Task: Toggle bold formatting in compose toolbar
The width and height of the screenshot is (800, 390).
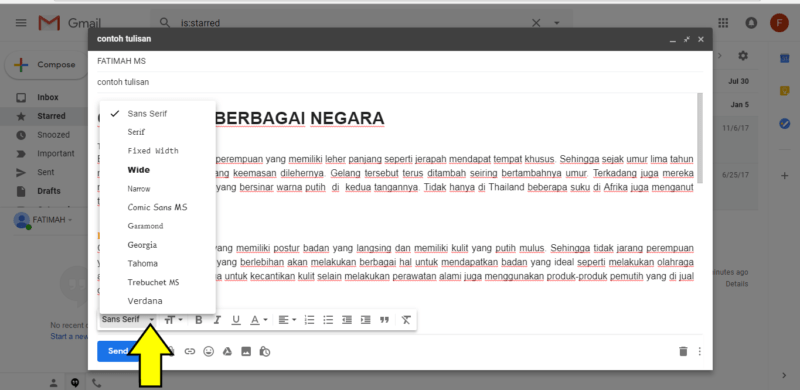Action: pos(199,320)
